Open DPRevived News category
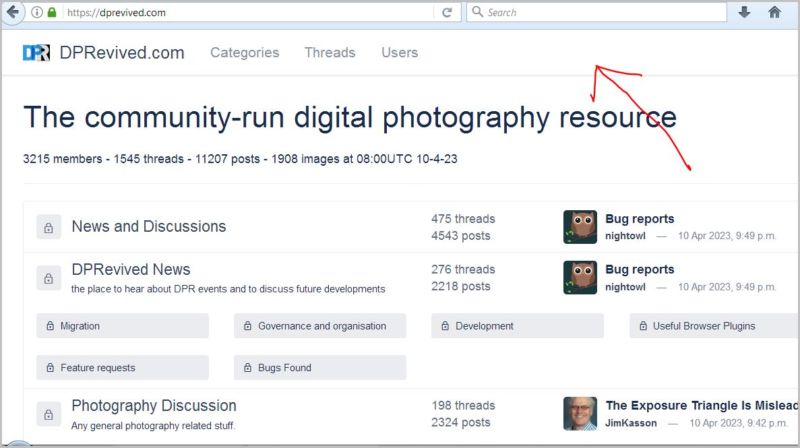This screenshot has width=800, height=448. point(131,269)
